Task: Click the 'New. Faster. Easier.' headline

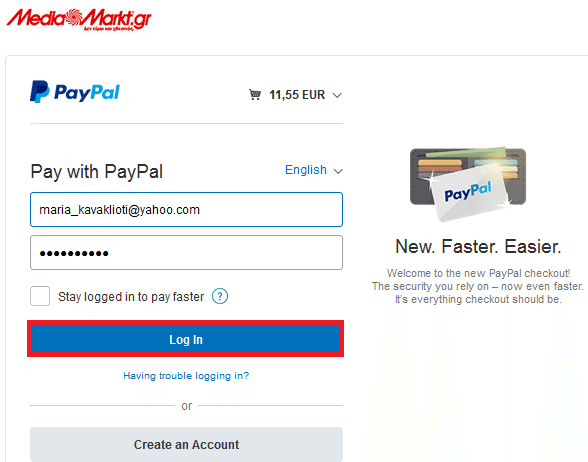Action: pos(478,246)
